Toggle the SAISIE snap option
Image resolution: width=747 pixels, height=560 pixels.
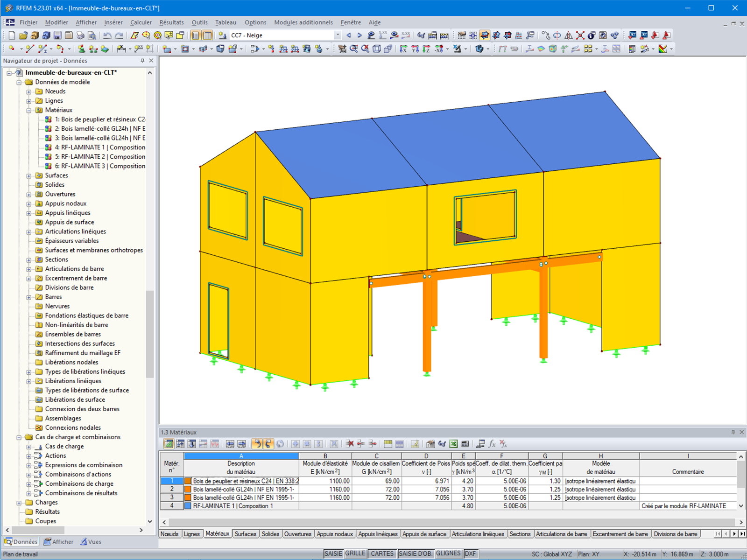coord(333,554)
